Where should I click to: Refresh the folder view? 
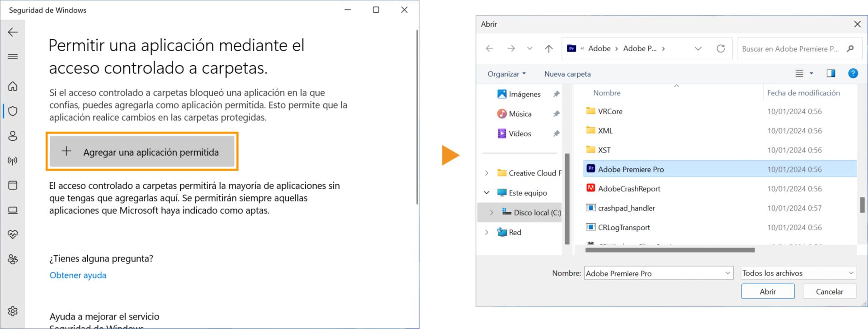click(721, 48)
